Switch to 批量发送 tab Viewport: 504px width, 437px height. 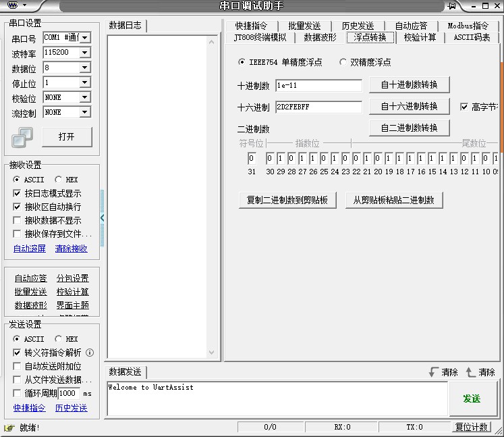[304, 26]
